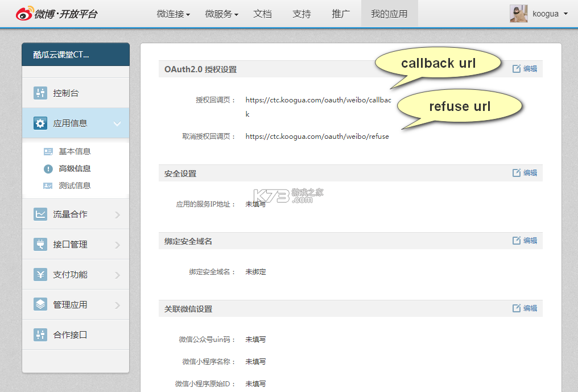This screenshot has width=578, height=392.
Task: Click the 应用信息 gear icon
Action: 40,123
